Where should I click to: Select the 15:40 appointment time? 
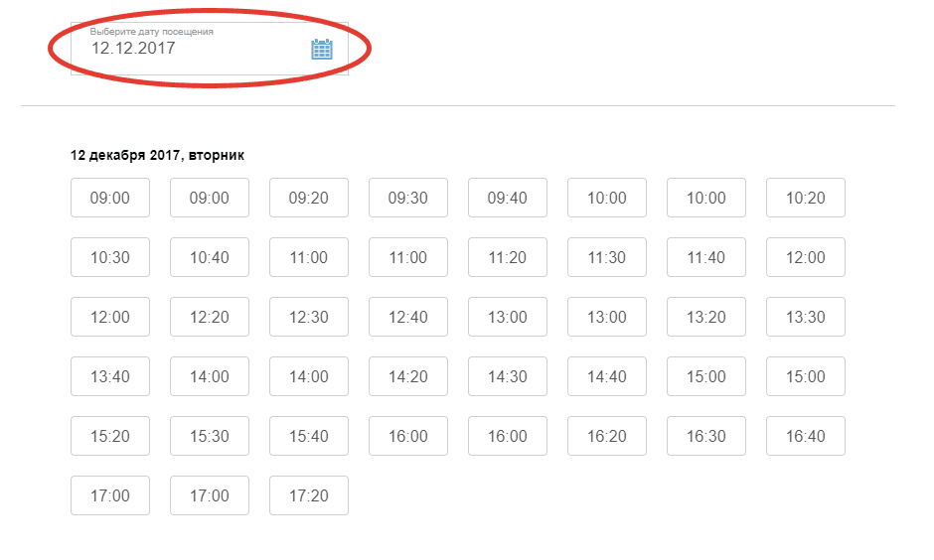(x=309, y=436)
